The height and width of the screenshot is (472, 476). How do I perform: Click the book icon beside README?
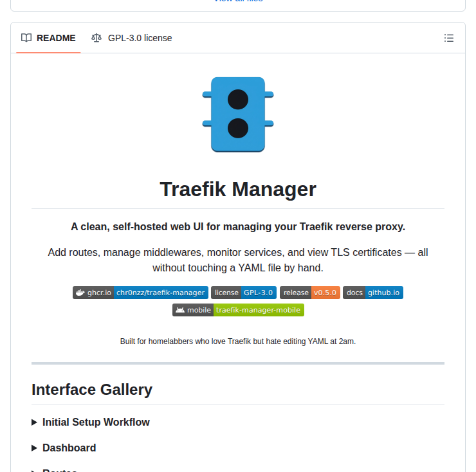[x=26, y=38]
